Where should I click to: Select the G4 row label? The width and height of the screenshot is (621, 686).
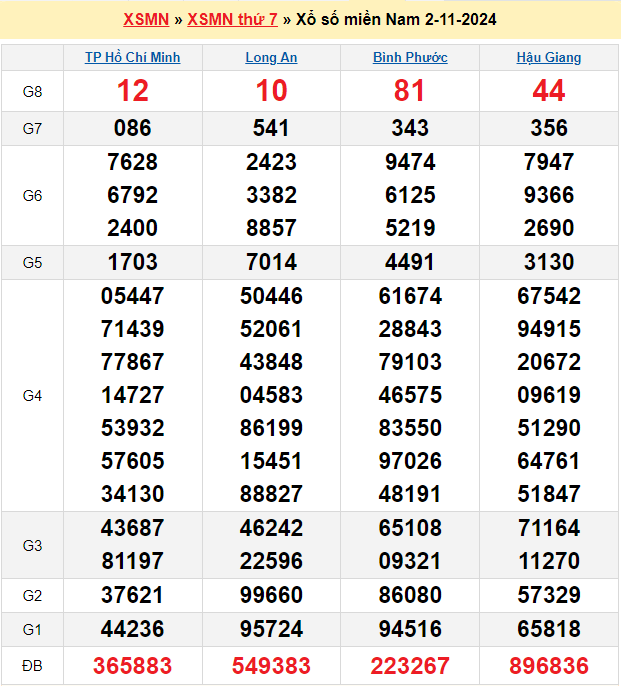(32, 396)
